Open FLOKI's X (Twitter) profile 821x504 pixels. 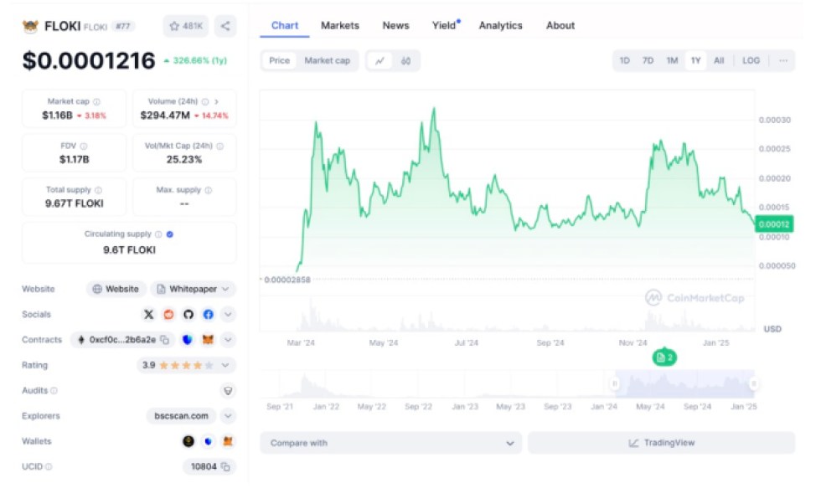click(x=148, y=314)
